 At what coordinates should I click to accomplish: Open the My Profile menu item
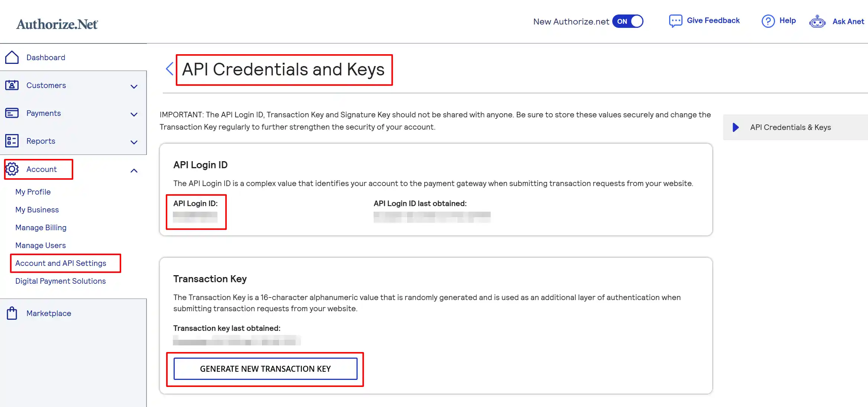point(33,192)
